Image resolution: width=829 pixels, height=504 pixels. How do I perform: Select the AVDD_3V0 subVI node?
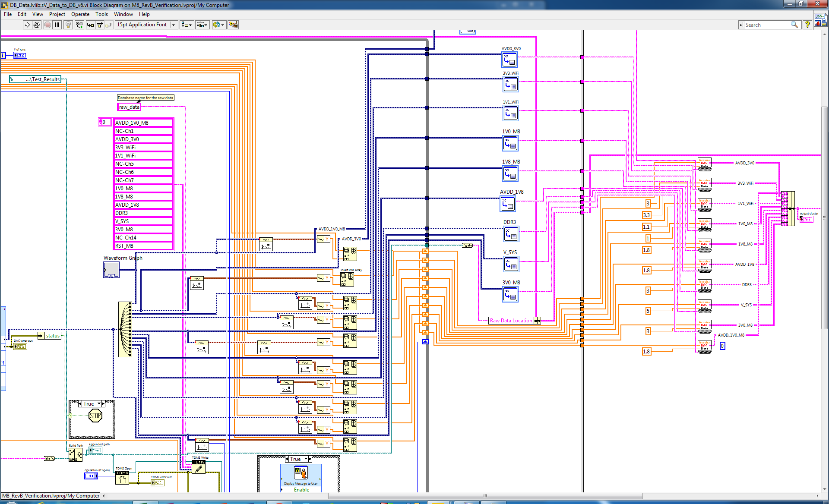click(x=509, y=60)
